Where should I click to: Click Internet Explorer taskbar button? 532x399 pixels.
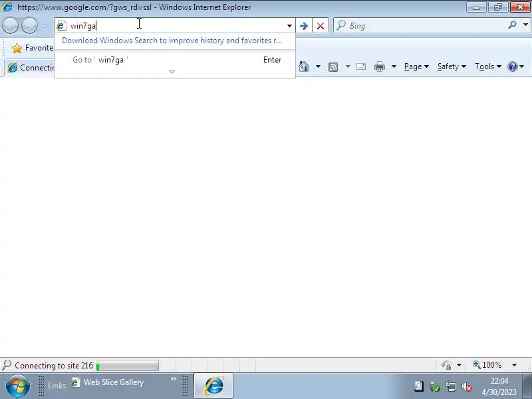coord(213,386)
